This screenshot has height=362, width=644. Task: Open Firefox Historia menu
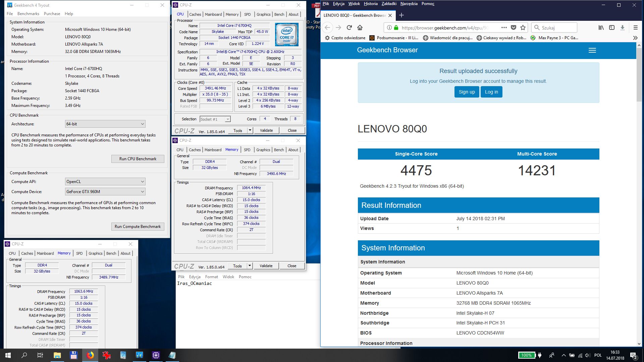click(x=371, y=4)
